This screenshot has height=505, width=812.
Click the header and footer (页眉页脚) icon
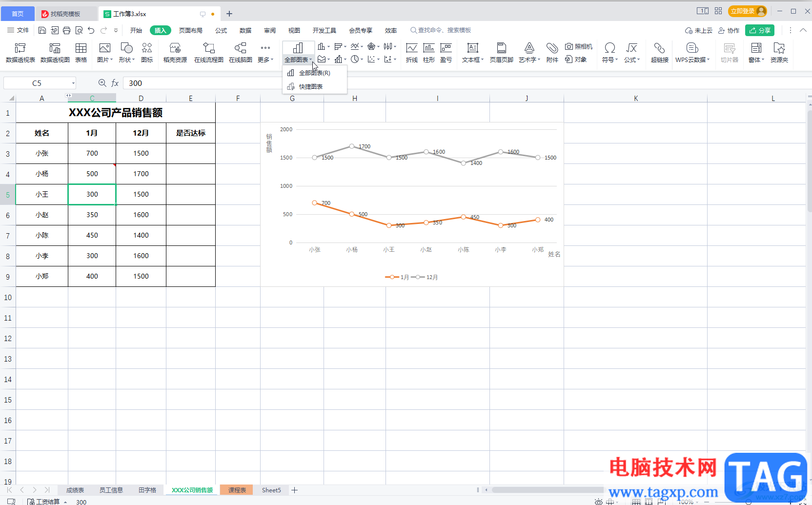[x=502, y=53]
